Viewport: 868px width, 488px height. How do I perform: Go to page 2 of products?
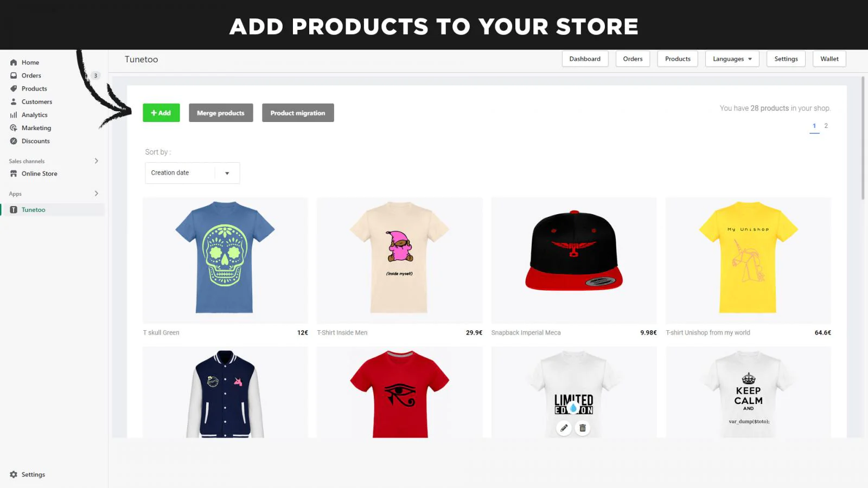tap(826, 126)
